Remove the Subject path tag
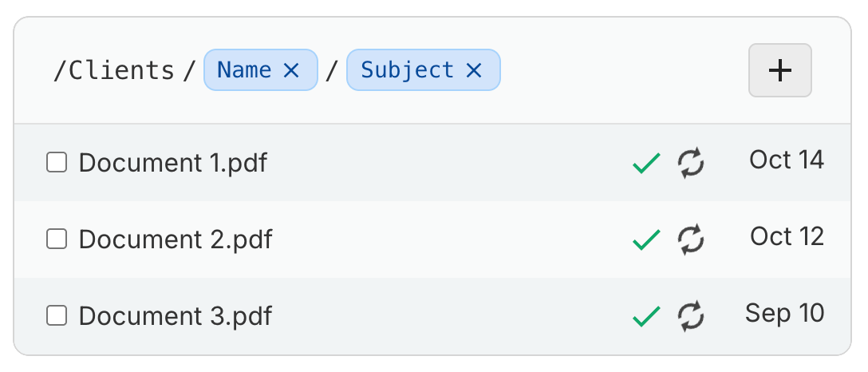Image resolution: width=868 pixels, height=372 pixels. click(x=474, y=70)
